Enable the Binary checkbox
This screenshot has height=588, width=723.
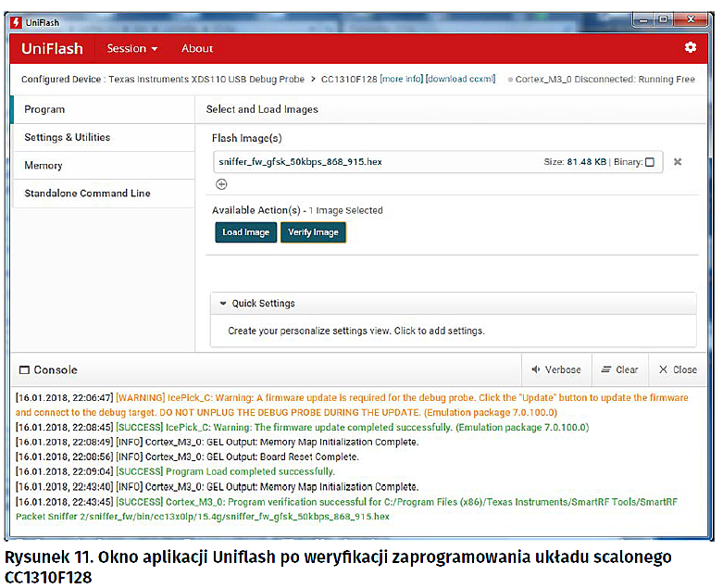tap(649, 162)
